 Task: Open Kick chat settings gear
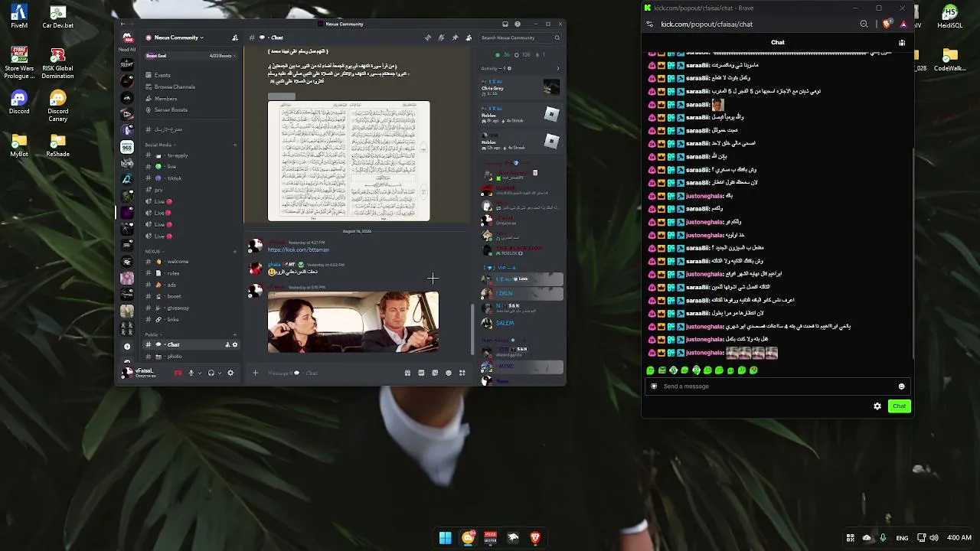coord(877,406)
